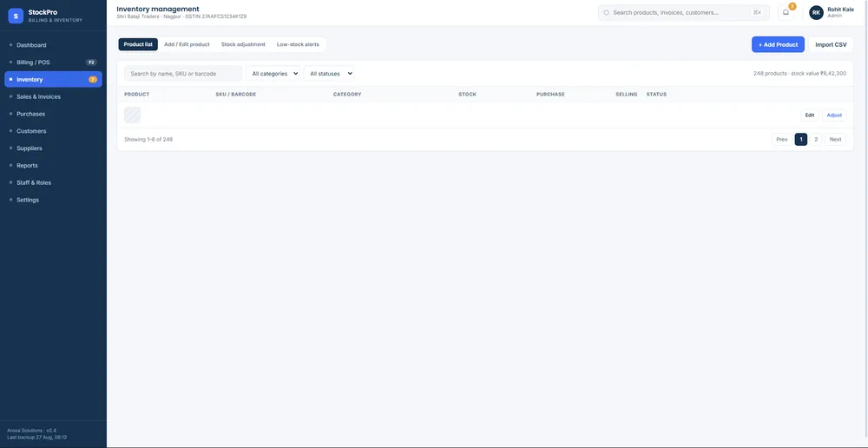The height and width of the screenshot is (448, 868).
Task: Click the 248 products stock value text
Action: tap(799, 73)
